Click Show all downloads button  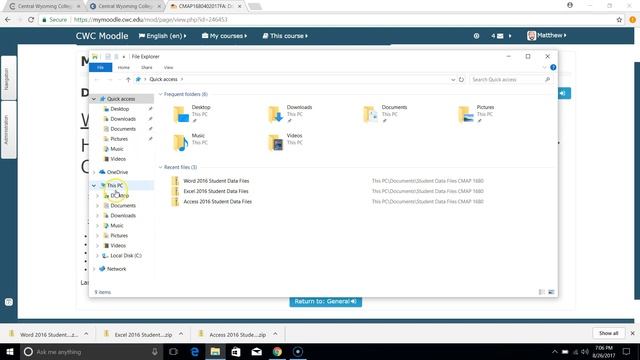click(x=608, y=333)
